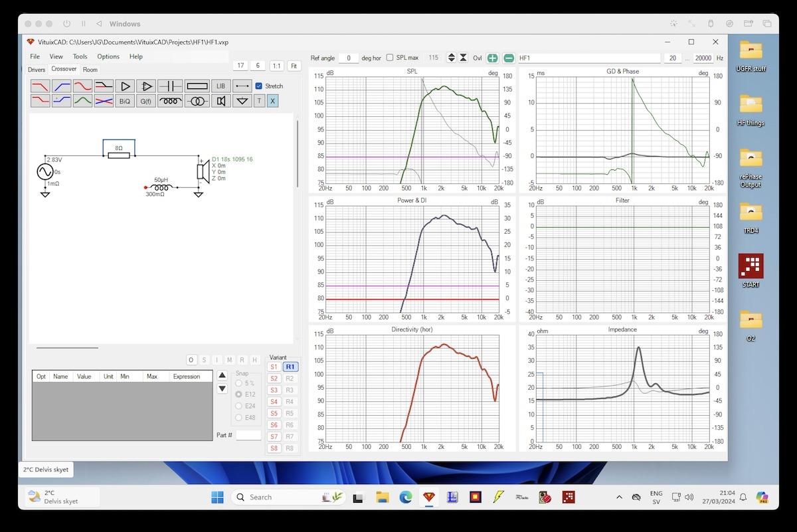Image resolution: width=797 pixels, height=532 pixels.
Task: Click the Windows Start button in taskbar
Action: [x=217, y=497]
